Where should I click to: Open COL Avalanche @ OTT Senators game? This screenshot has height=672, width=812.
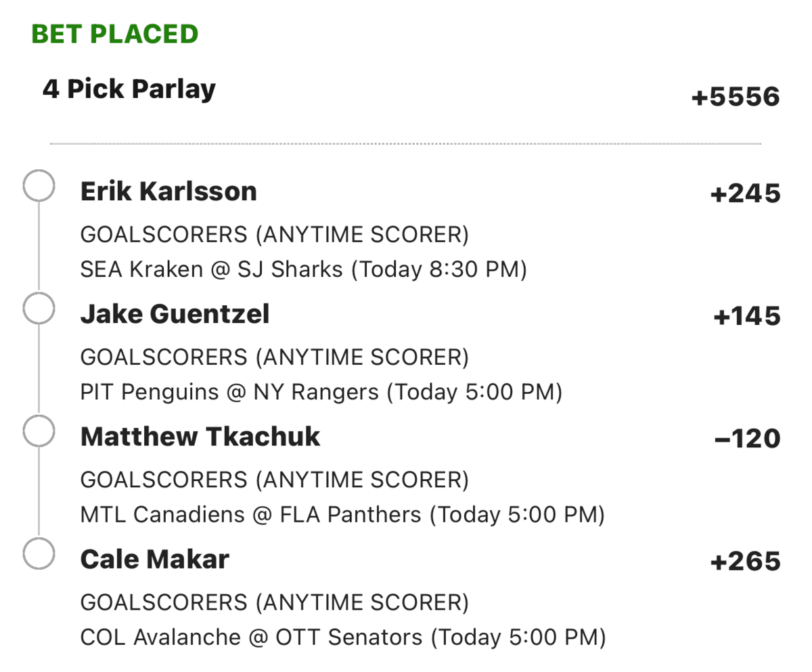[343, 637]
